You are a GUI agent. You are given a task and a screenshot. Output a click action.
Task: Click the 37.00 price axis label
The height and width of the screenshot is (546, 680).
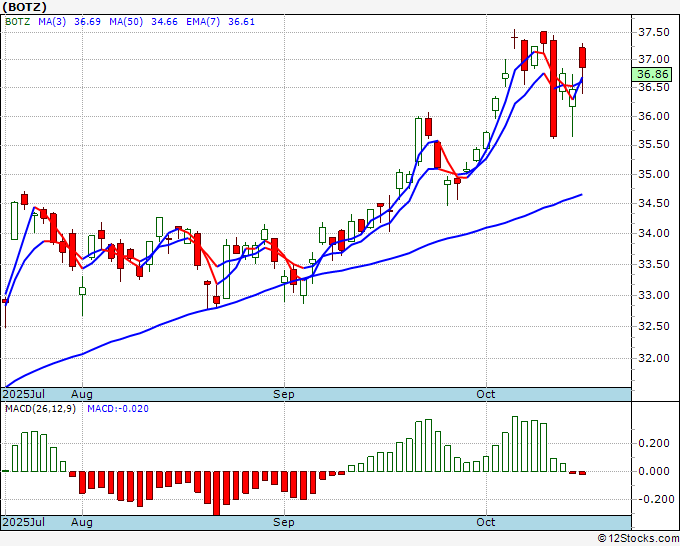point(654,59)
